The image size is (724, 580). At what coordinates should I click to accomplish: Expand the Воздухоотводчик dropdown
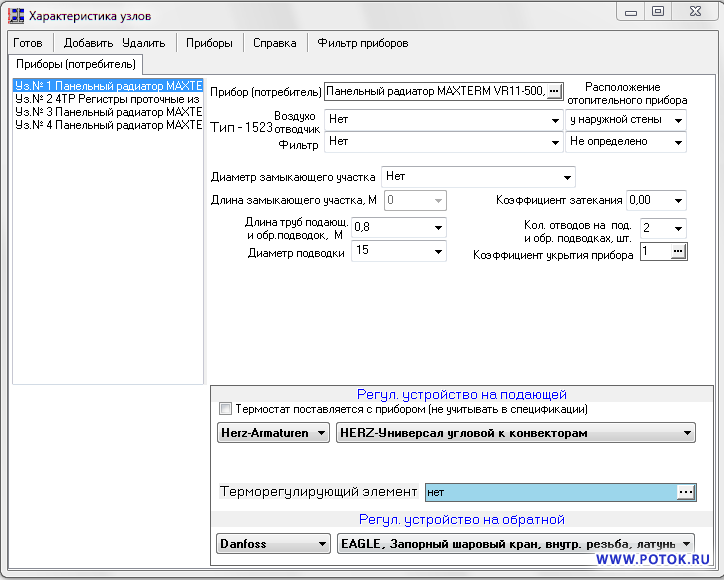(555, 120)
